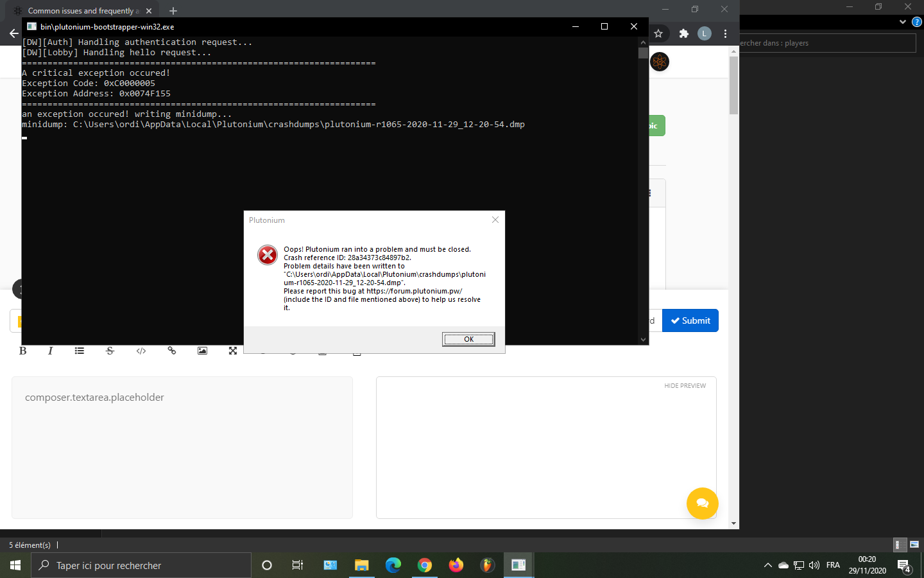924x578 pixels.
Task: Open FL Studio fruit icon on taskbar
Action: coord(487,565)
